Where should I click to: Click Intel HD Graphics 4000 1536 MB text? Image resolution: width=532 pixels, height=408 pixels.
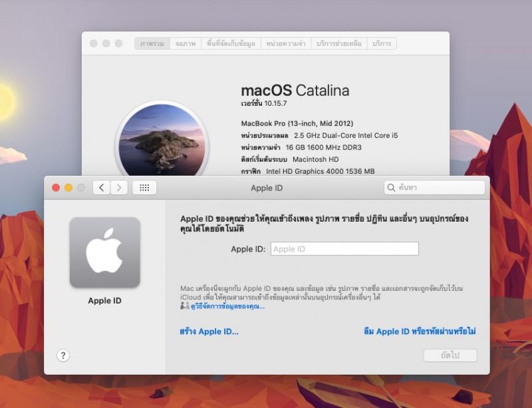click(x=321, y=171)
